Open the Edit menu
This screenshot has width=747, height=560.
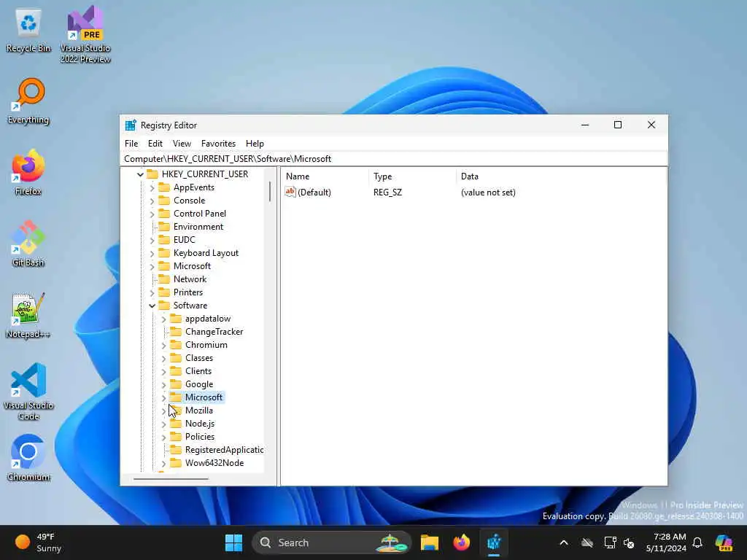pos(155,144)
